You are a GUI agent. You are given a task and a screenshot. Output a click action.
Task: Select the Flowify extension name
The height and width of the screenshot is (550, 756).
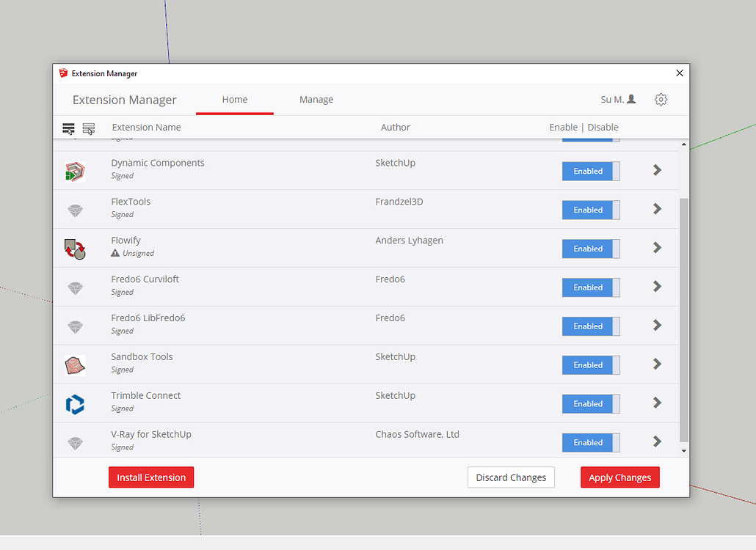(126, 241)
